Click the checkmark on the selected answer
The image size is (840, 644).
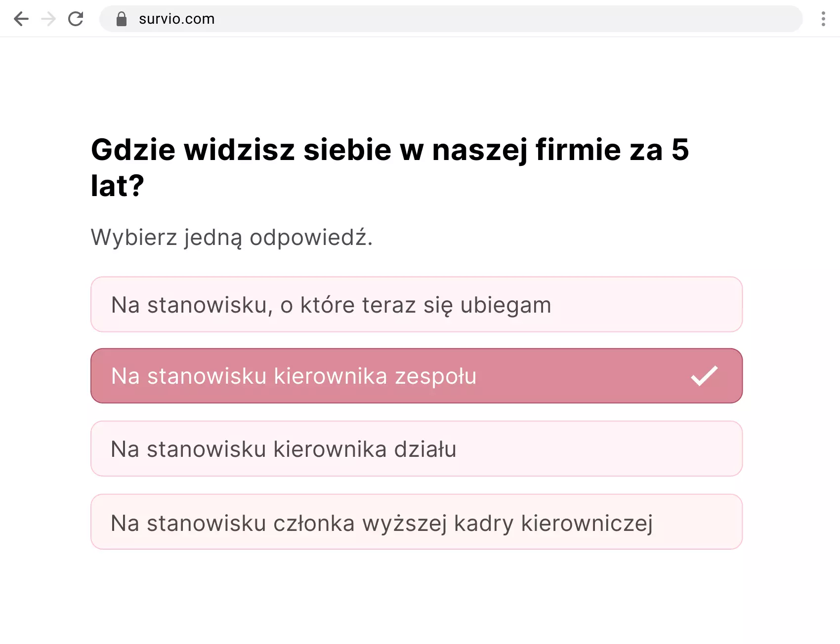click(704, 376)
